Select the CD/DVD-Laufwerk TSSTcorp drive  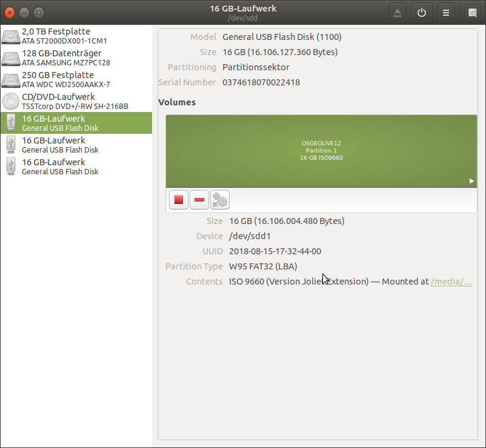click(76, 101)
